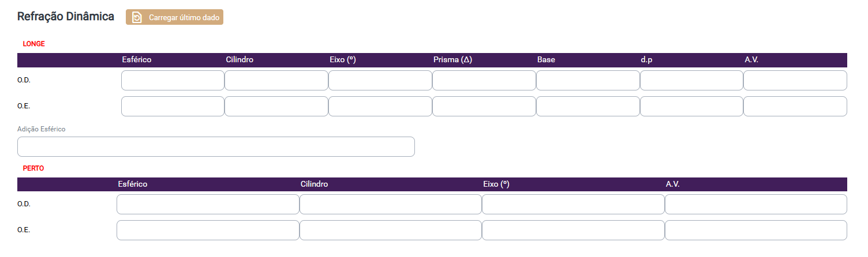
Task: Select Longe O.E. Base field
Action: coord(588,107)
